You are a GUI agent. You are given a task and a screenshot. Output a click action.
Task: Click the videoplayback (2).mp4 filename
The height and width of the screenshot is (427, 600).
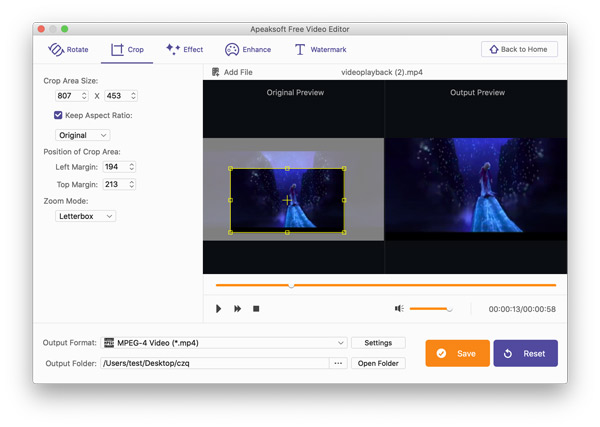[382, 72]
